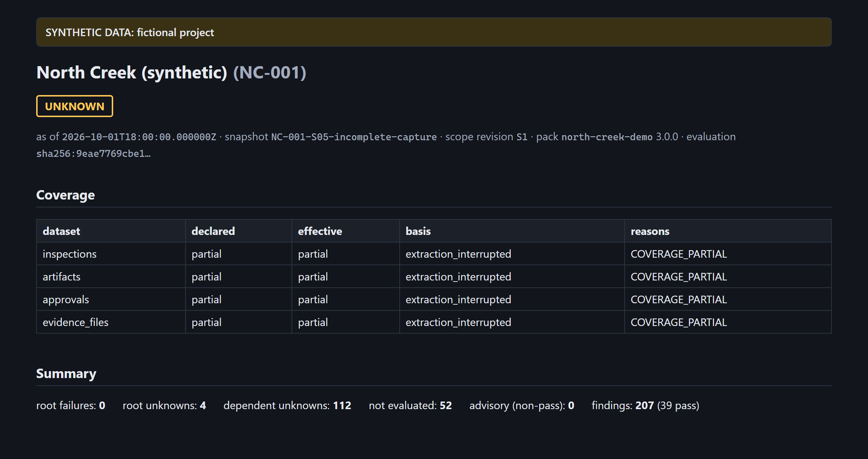Click the pack version '3.0.0'

tap(667, 137)
